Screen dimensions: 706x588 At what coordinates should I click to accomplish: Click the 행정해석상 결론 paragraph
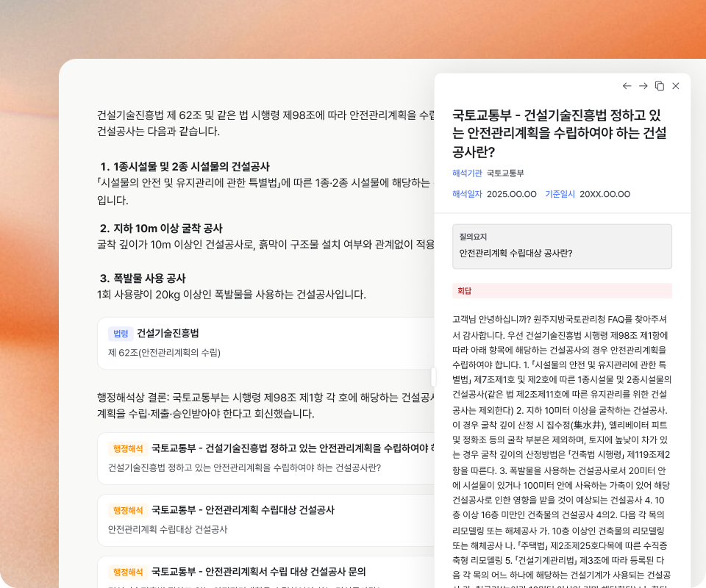tap(265, 405)
